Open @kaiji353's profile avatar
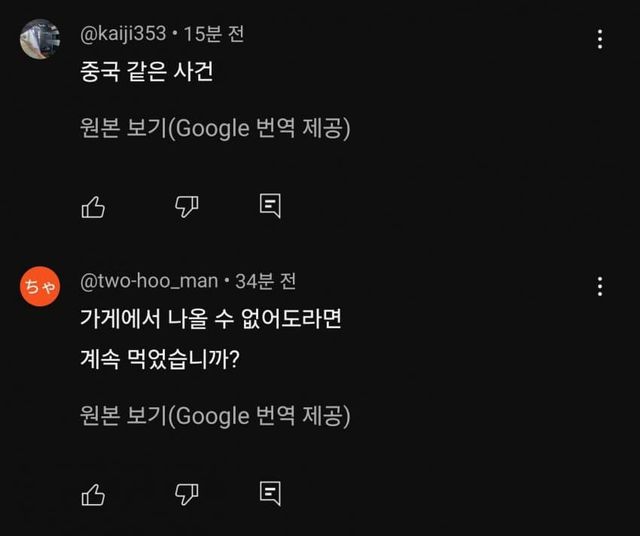Viewport: 640px width, 536px height. (x=40, y=40)
